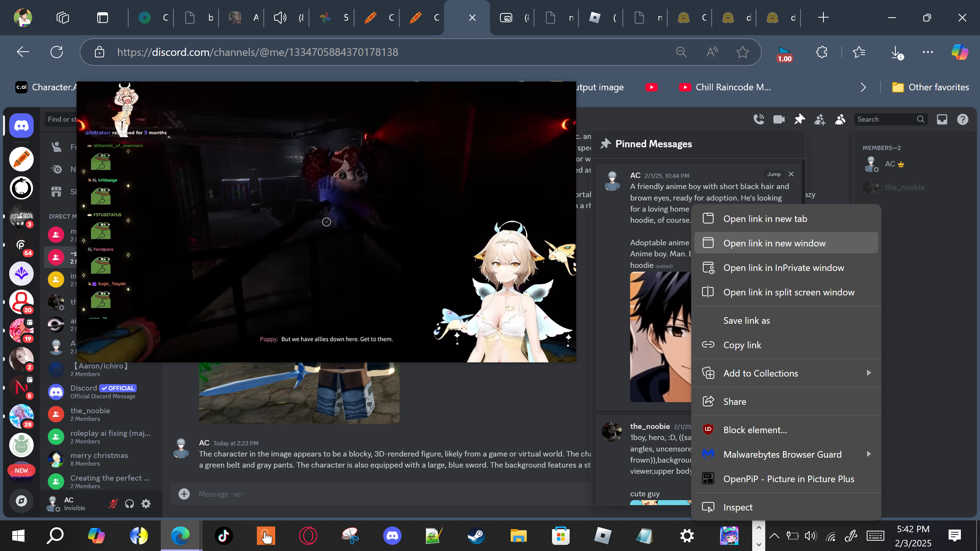The width and height of the screenshot is (980, 551).
Task: Click the browser address bar URL
Action: [258, 52]
